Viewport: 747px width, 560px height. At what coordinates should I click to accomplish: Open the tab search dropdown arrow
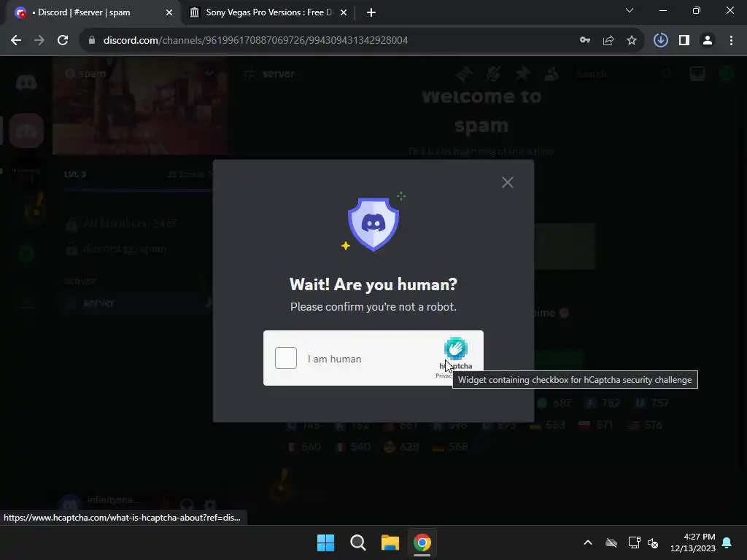[630, 10]
